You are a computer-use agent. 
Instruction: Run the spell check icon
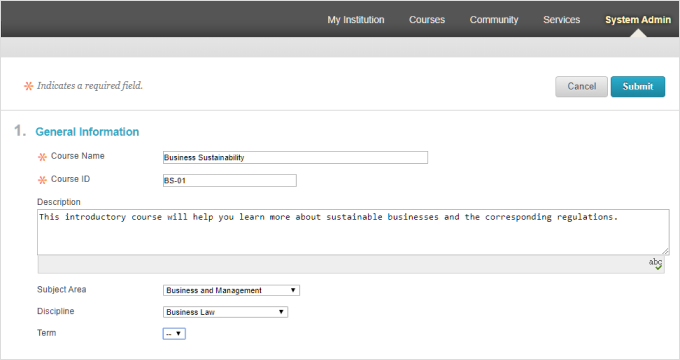[x=655, y=263]
